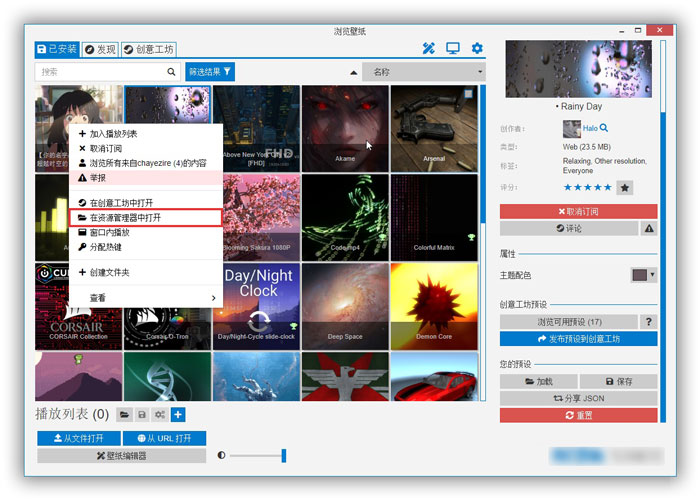Viewport: 700px width, 500px height.
Task: Click the red 取消订阅 button
Action: [578, 211]
